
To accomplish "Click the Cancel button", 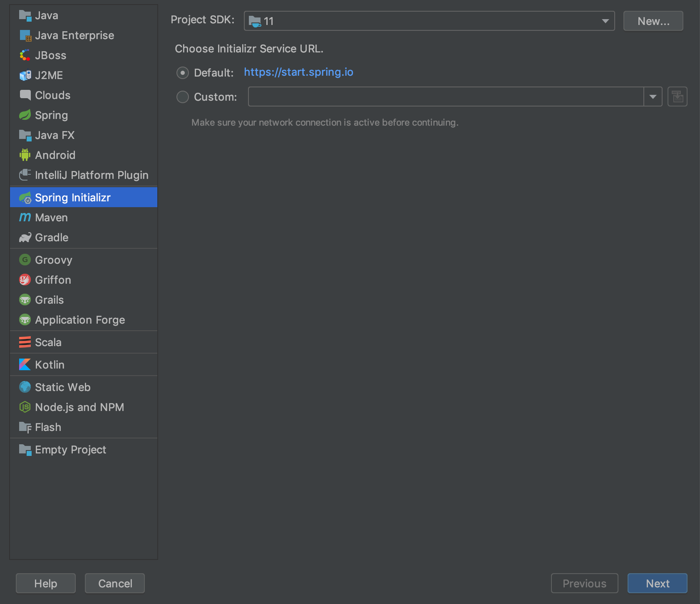I will (x=115, y=583).
